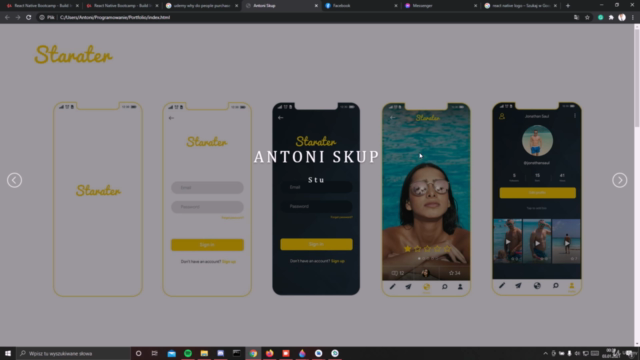Open a new Chrome tab with the plus button

point(568,6)
